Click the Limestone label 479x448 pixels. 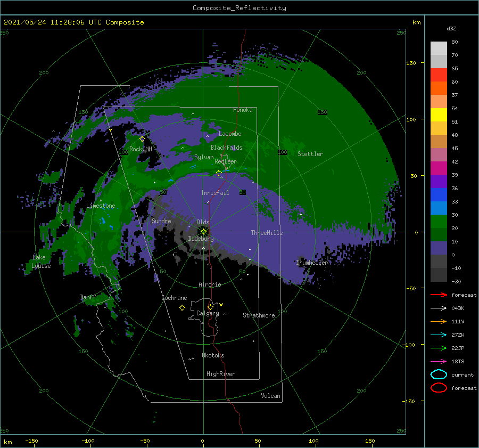coord(101,206)
